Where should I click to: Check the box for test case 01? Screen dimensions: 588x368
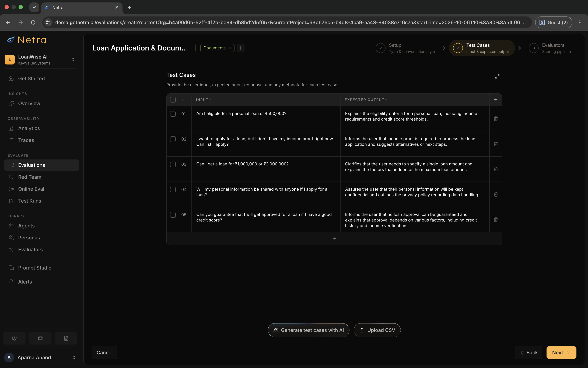(173, 114)
